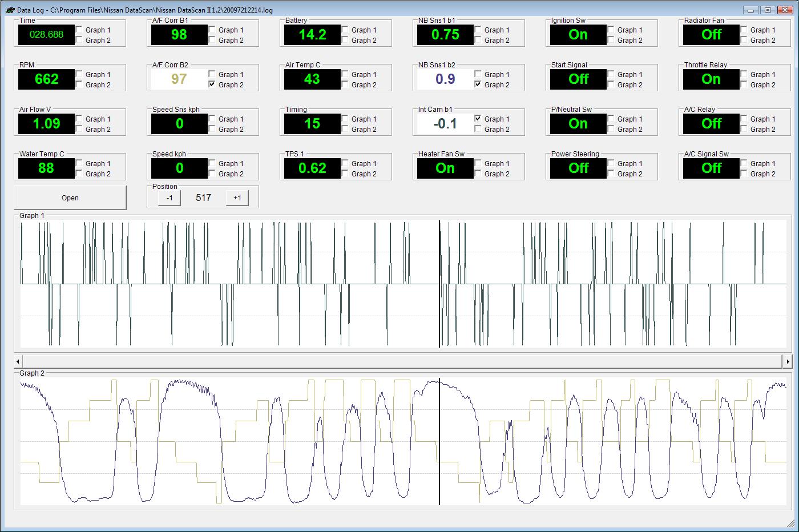Viewport: 799px width, 532px height.
Task: Check Graph 1 for Battery voltage
Action: [x=345, y=30]
